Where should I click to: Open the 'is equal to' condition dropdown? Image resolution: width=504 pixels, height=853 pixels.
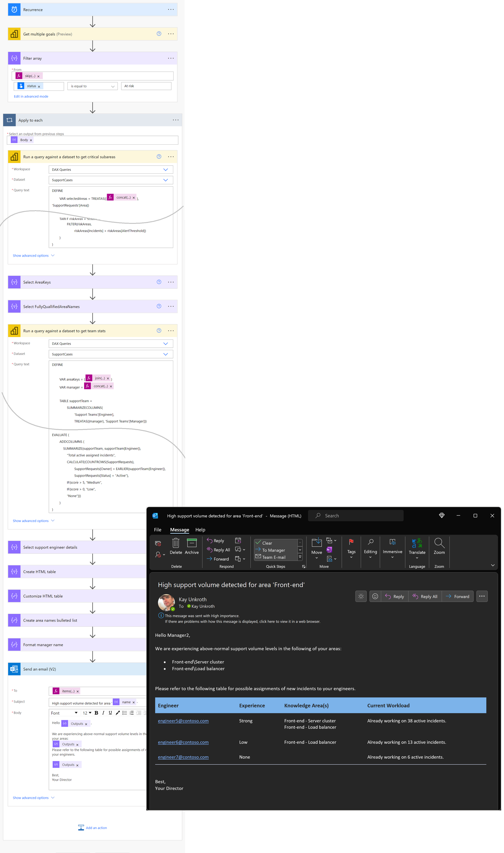92,86
